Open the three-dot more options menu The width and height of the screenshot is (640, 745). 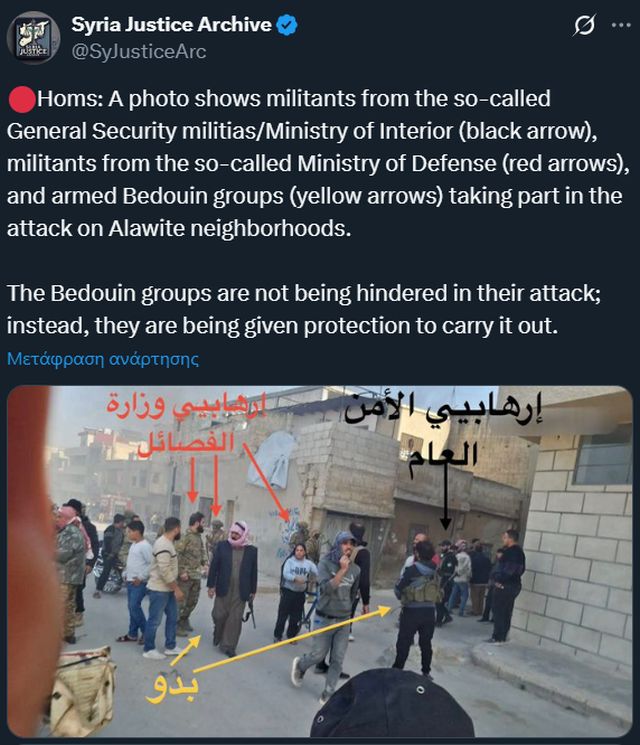click(x=621, y=25)
